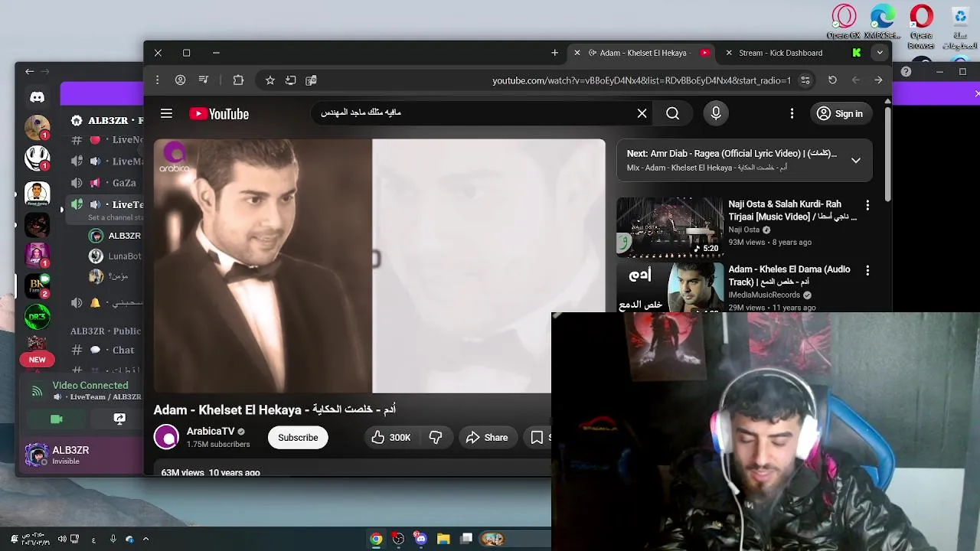Screen dimensions: 980x551
Task: Start voice search with the microphone
Action: point(716,113)
